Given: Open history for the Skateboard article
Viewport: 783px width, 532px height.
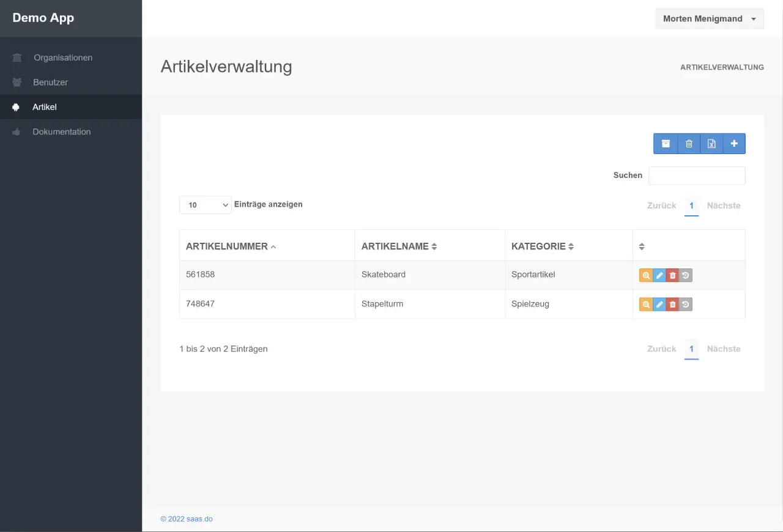Looking at the screenshot, I should (x=686, y=275).
